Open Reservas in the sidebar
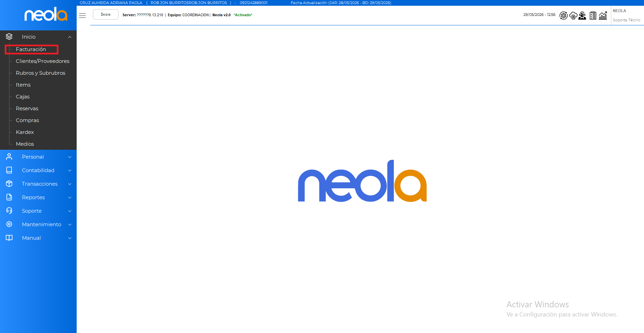The height and width of the screenshot is (333, 644). (x=27, y=109)
